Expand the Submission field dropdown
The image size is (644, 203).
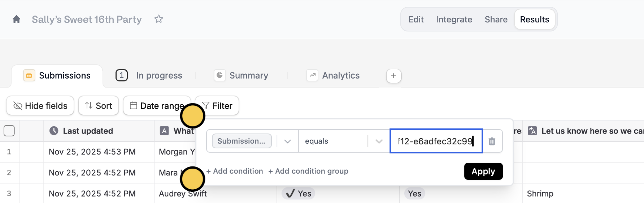click(x=287, y=141)
